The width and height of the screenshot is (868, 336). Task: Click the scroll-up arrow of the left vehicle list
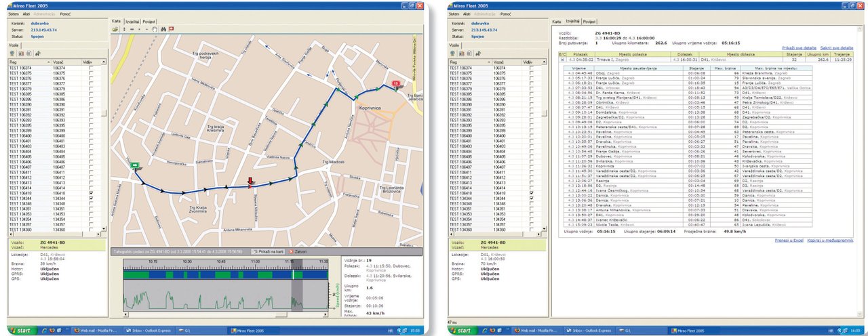coord(104,62)
